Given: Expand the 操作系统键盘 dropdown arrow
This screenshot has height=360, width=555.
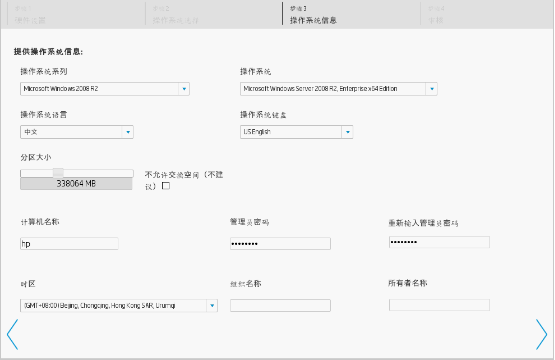Looking at the screenshot, I should click(347, 132).
